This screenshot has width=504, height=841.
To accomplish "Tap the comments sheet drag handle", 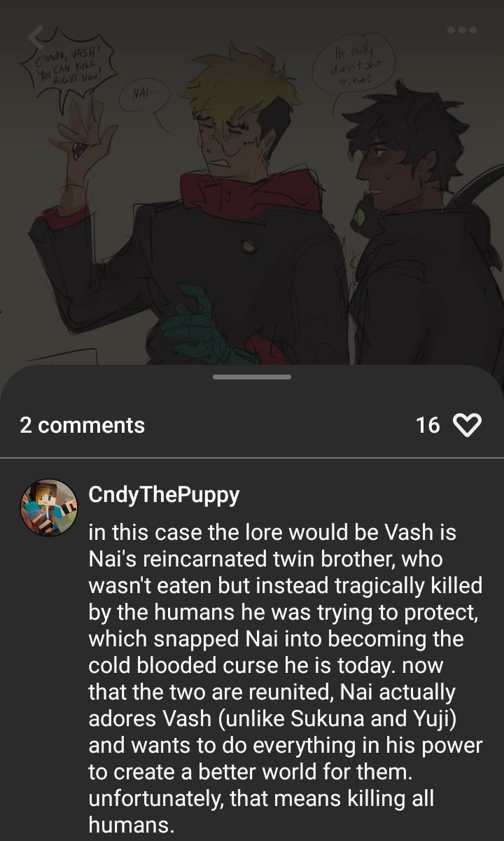I will click(252, 377).
